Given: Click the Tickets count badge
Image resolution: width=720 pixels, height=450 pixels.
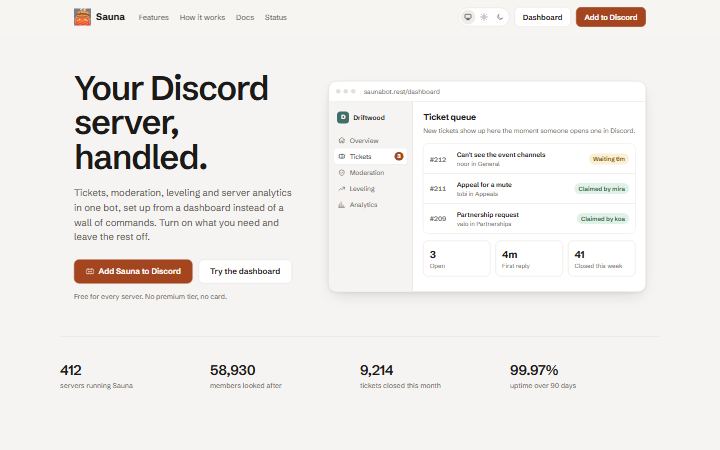Looking at the screenshot, I should [x=399, y=157].
